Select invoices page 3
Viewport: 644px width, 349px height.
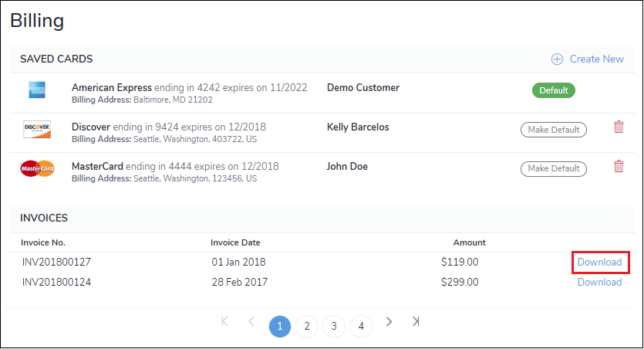pyautogui.click(x=334, y=327)
